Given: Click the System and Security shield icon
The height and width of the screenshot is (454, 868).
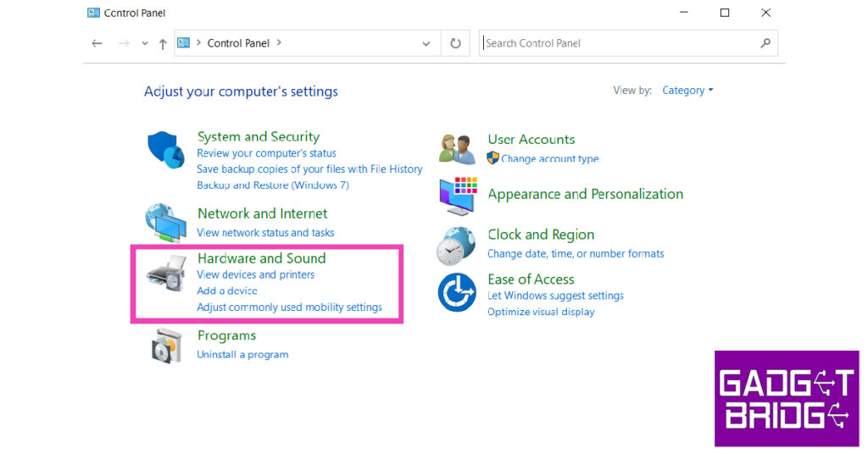Looking at the screenshot, I should coord(166,151).
